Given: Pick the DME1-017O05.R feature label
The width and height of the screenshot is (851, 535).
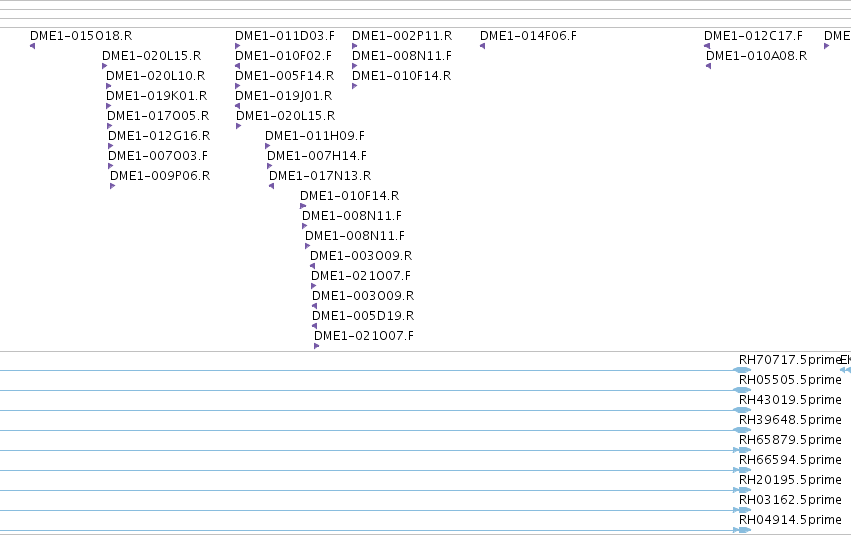Looking at the screenshot, I should coord(158,116).
